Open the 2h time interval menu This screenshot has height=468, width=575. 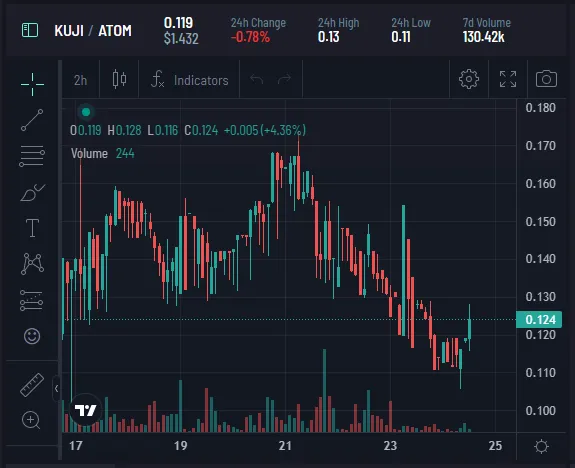pos(80,80)
